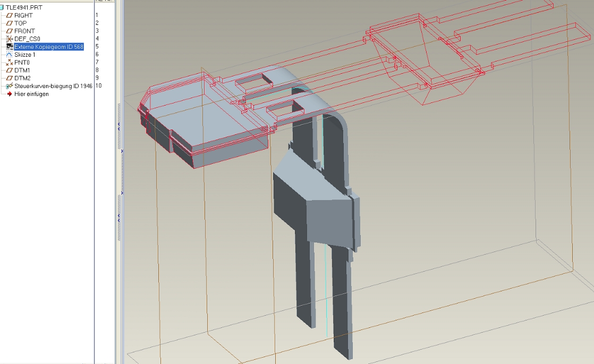This screenshot has height=364, width=594.
Task: Click the RIGHT datum plane icon
Action: (x=10, y=15)
